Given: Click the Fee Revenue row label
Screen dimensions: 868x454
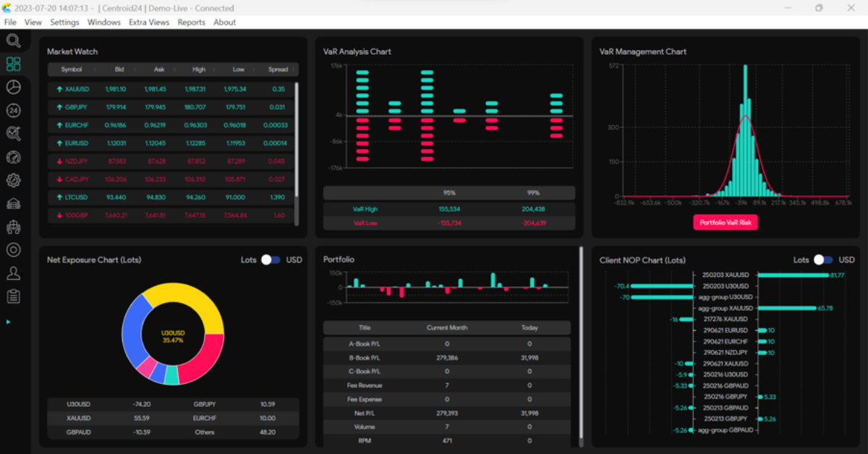Looking at the screenshot, I should pyautogui.click(x=365, y=385).
